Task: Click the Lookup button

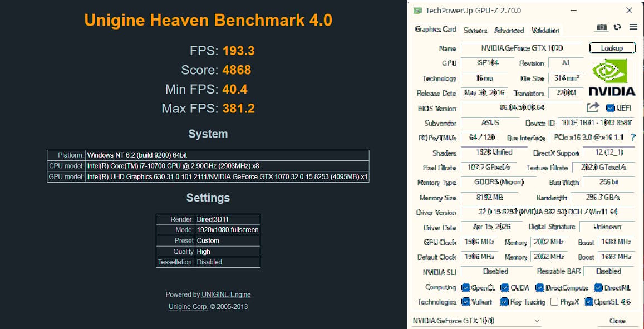Action: (x=612, y=48)
